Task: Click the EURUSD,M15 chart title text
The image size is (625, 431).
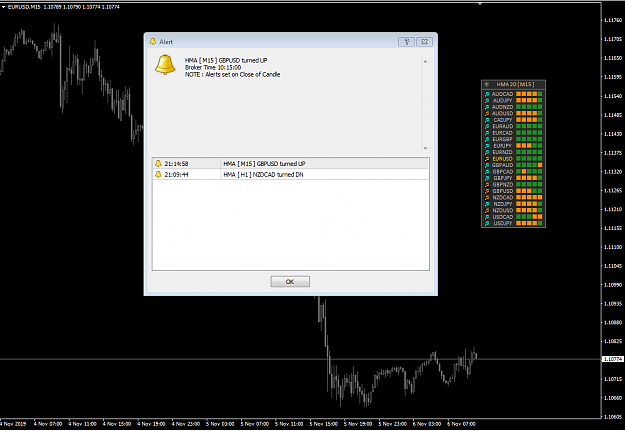Action: tap(24, 7)
